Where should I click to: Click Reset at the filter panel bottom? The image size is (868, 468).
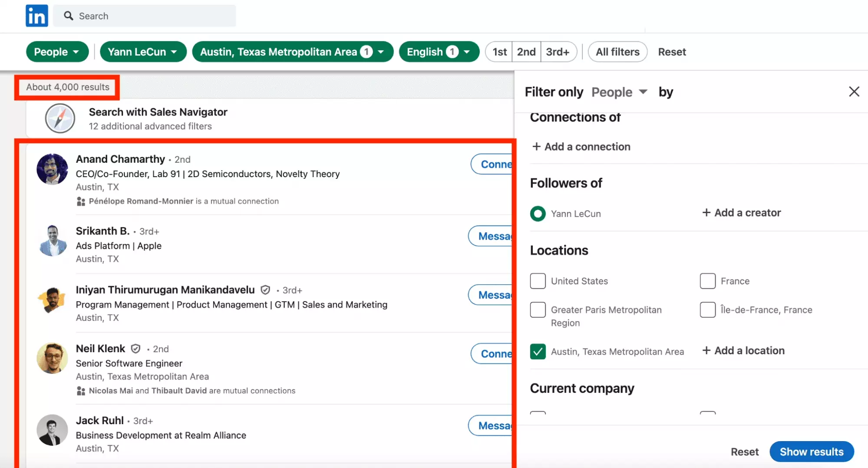pyautogui.click(x=745, y=452)
